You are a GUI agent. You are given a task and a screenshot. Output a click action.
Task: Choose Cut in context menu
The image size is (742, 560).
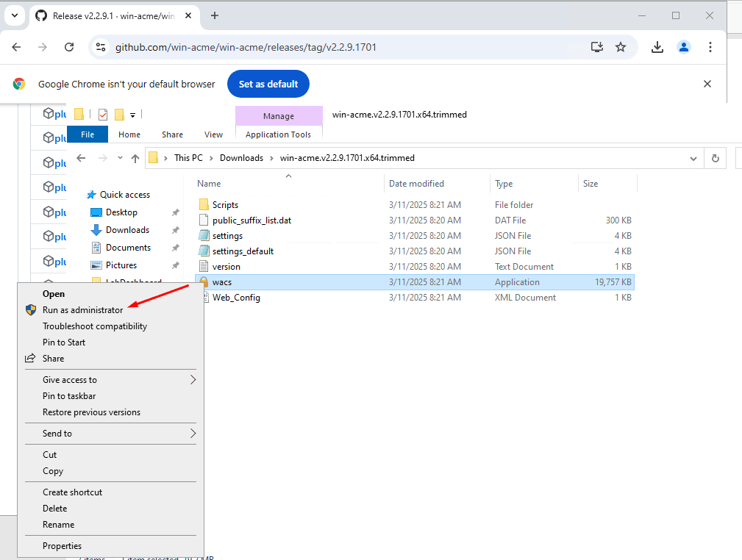(111, 454)
